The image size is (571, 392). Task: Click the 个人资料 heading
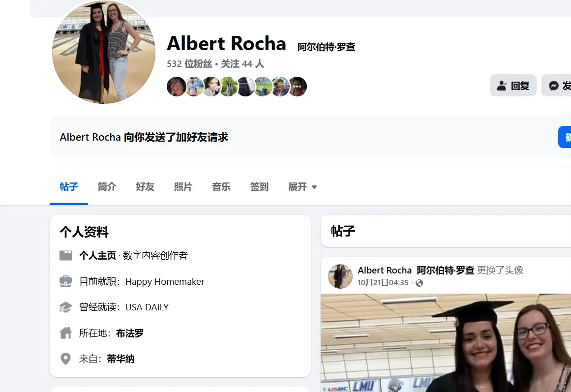tap(84, 232)
